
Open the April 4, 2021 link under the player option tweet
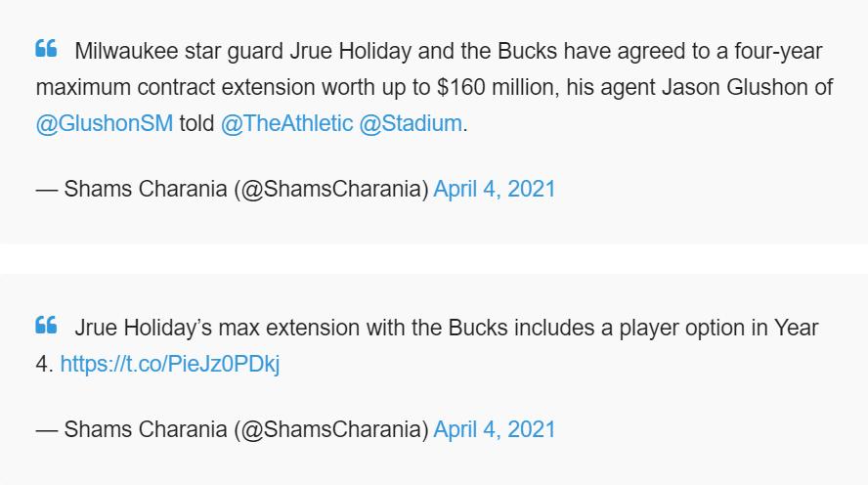pos(494,429)
